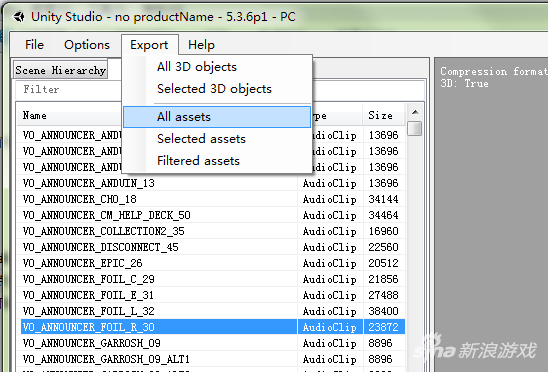548x372 pixels.
Task: Click the 3D: True info text
Action: (464, 83)
